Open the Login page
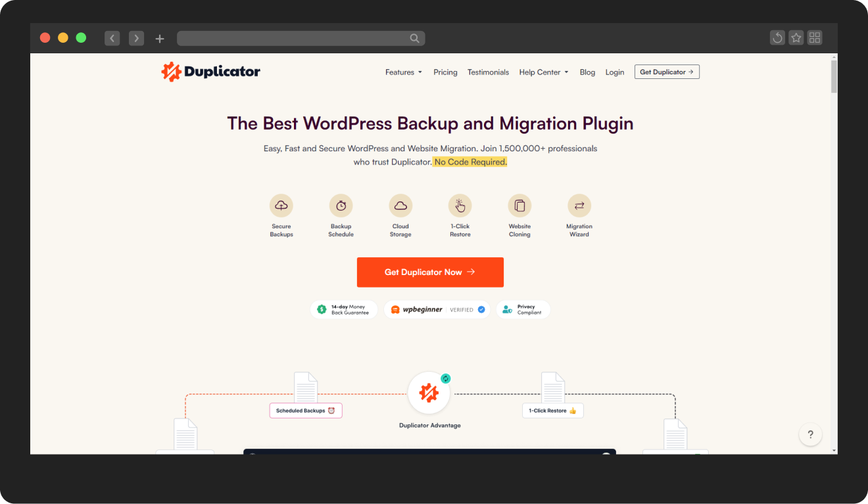The height and width of the screenshot is (504, 868). pos(615,72)
